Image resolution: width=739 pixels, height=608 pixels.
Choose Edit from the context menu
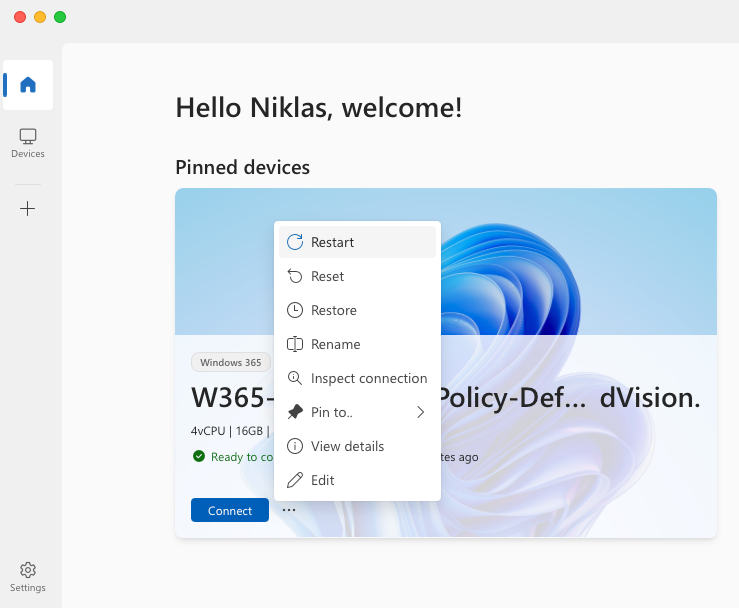(357, 480)
